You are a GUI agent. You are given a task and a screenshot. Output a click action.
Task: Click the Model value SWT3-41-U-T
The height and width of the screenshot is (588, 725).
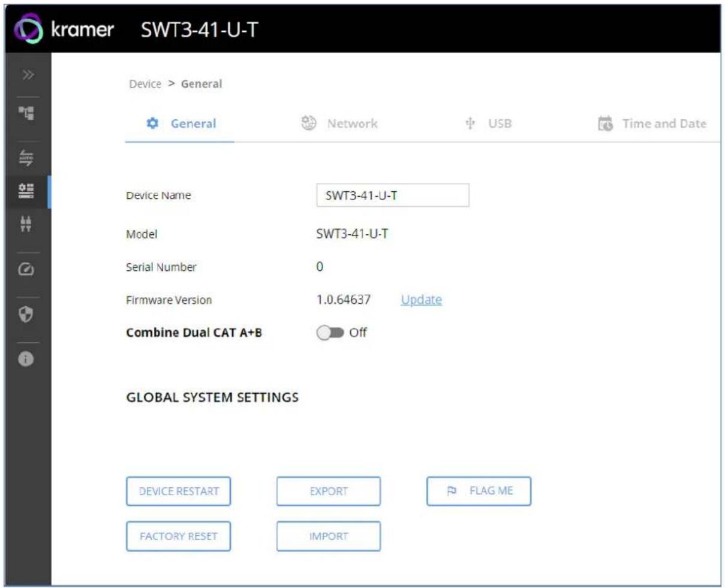[352, 234]
